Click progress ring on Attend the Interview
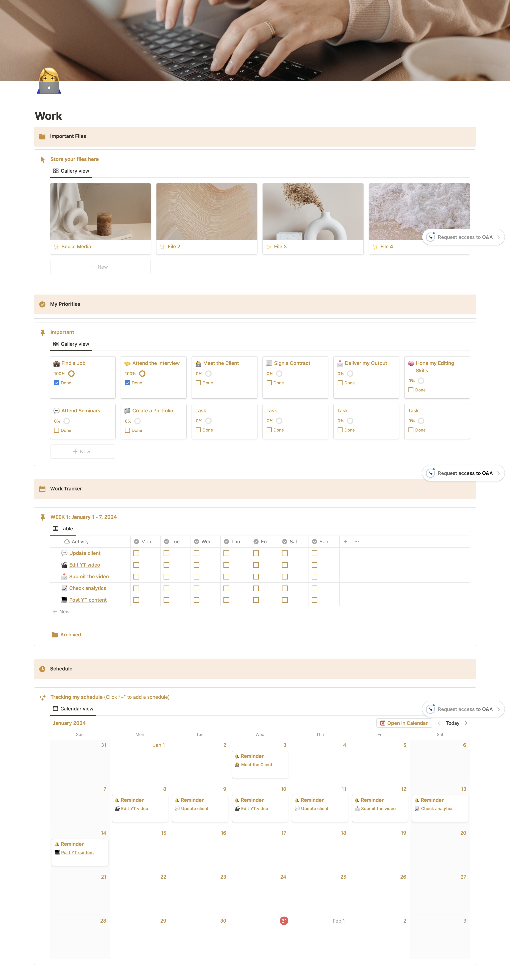The width and height of the screenshot is (510, 980). [x=142, y=374]
